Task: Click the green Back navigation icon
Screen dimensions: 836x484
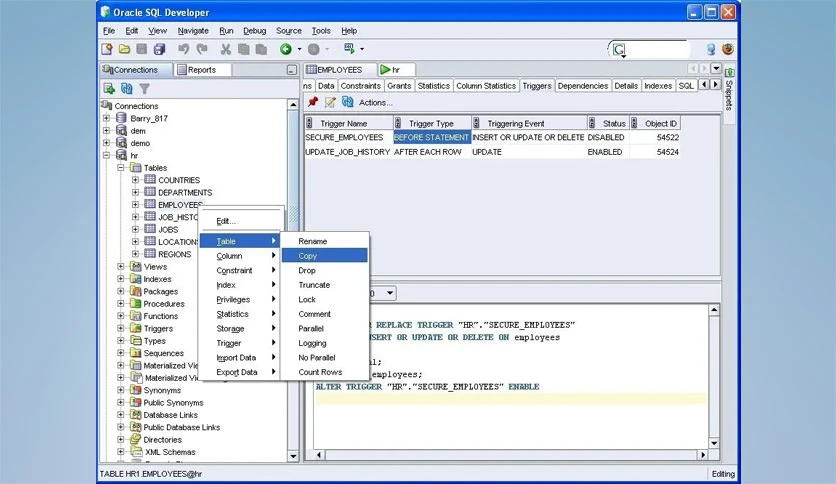Action: pos(286,49)
